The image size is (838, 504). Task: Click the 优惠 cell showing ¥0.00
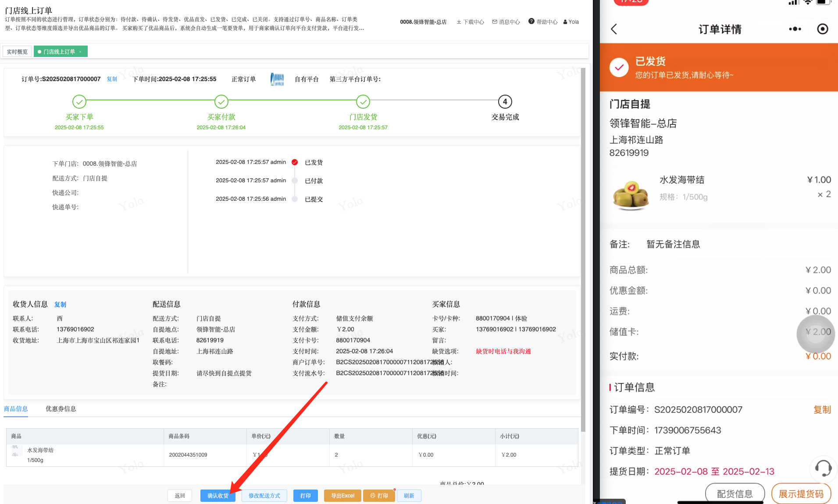coord(426,455)
